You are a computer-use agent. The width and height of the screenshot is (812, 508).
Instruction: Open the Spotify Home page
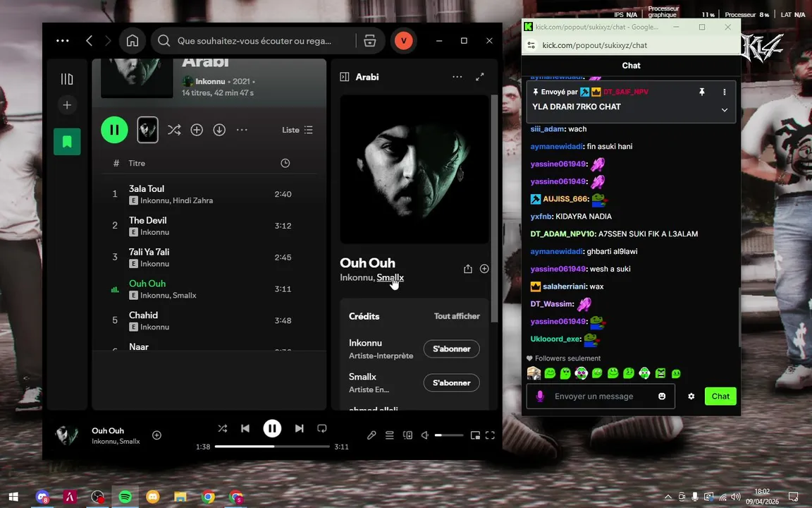pos(133,40)
